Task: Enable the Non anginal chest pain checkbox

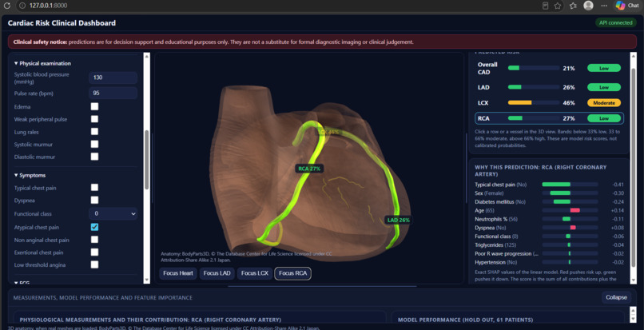Action: pos(94,240)
